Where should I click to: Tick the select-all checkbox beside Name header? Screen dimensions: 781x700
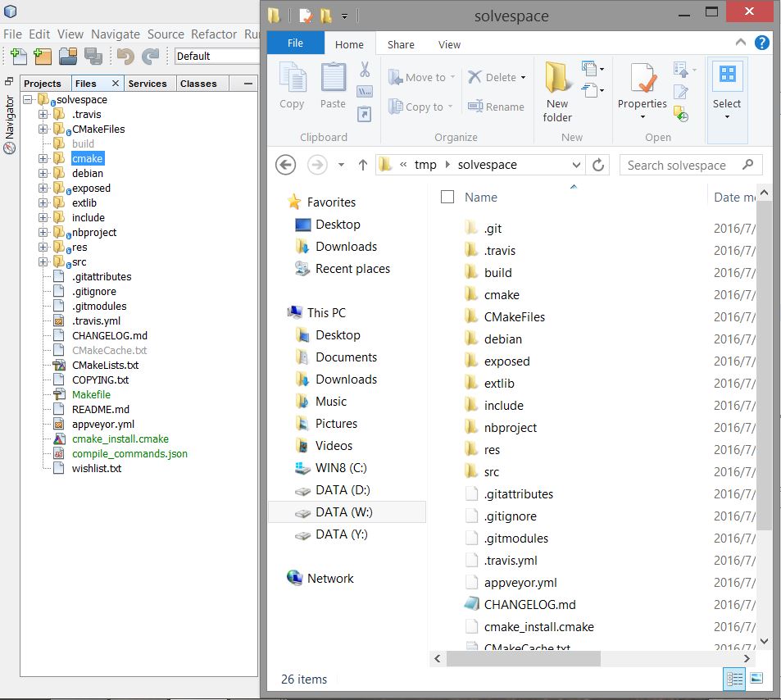[x=447, y=197]
